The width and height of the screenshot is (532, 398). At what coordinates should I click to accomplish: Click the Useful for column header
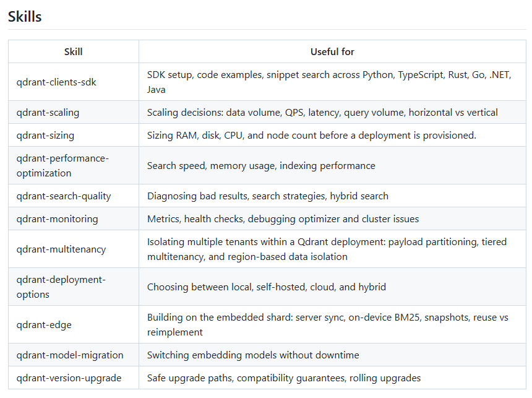coord(332,51)
